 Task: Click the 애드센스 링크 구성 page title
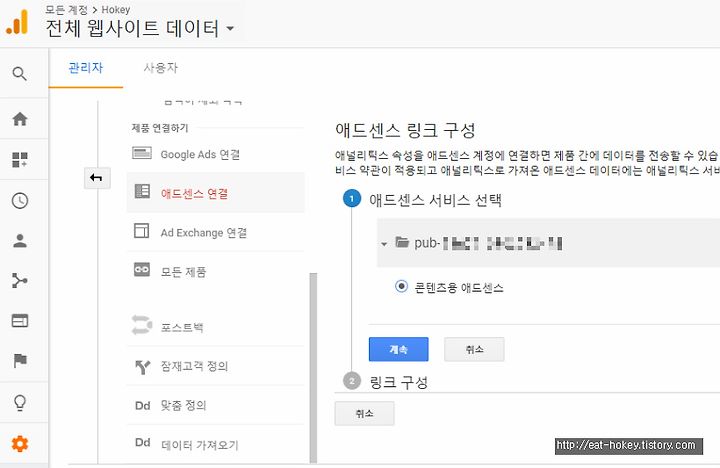[405, 130]
